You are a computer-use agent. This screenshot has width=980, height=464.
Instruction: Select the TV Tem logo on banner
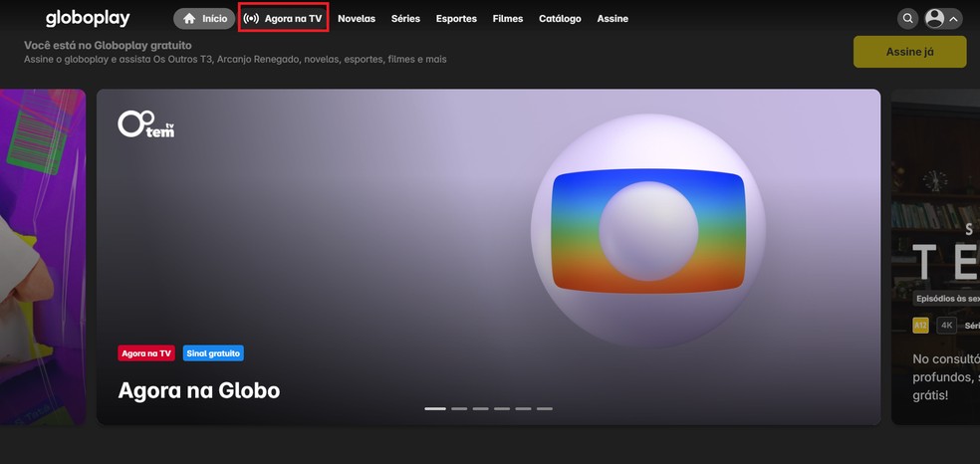pyautogui.click(x=146, y=123)
